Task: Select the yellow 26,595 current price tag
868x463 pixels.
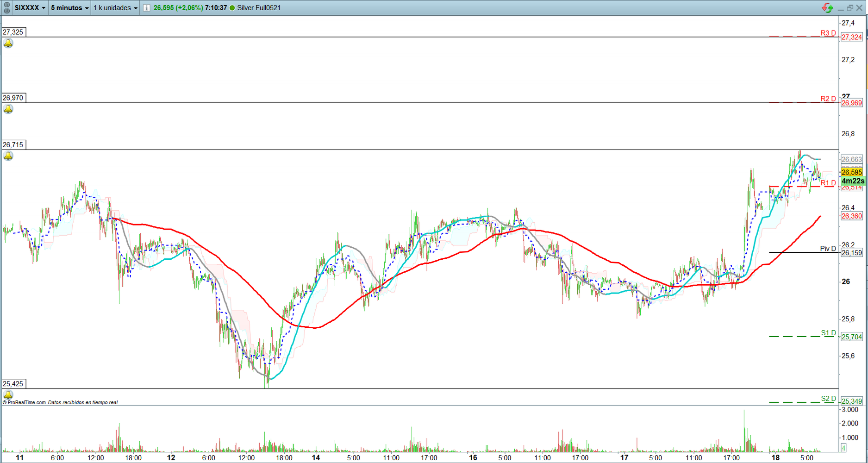Action: pos(851,172)
